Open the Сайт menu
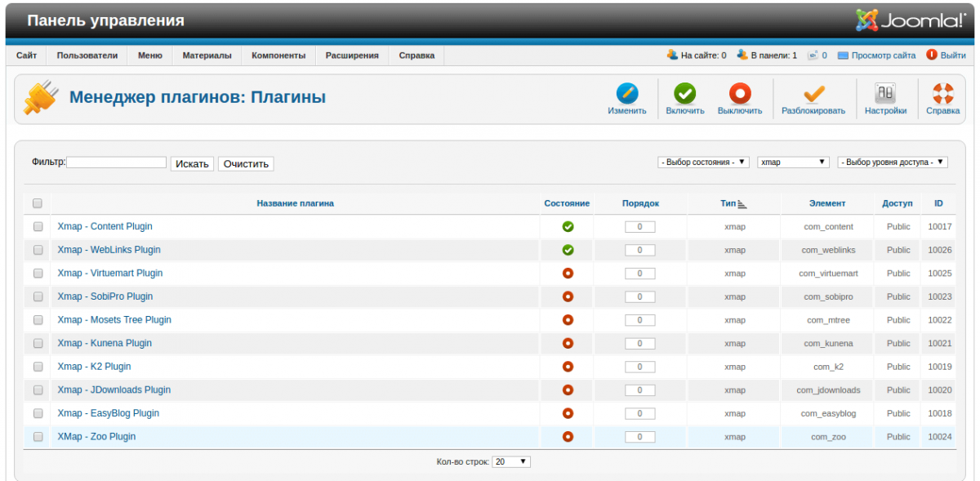The width and height of the screenshot is (980, 481). [x=26, y=56]
